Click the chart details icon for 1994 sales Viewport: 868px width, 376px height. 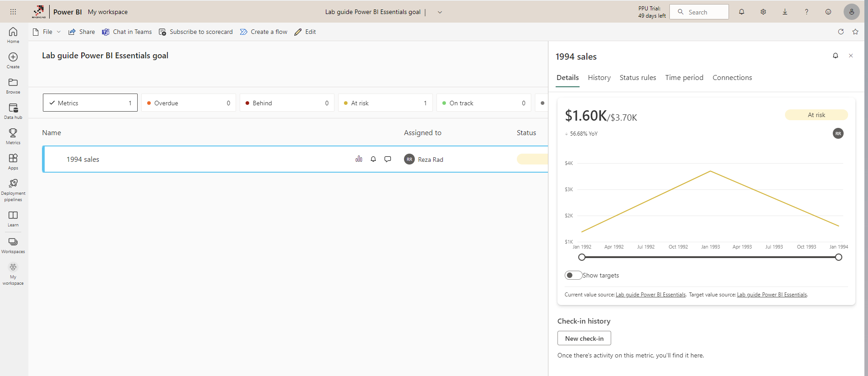359,159
